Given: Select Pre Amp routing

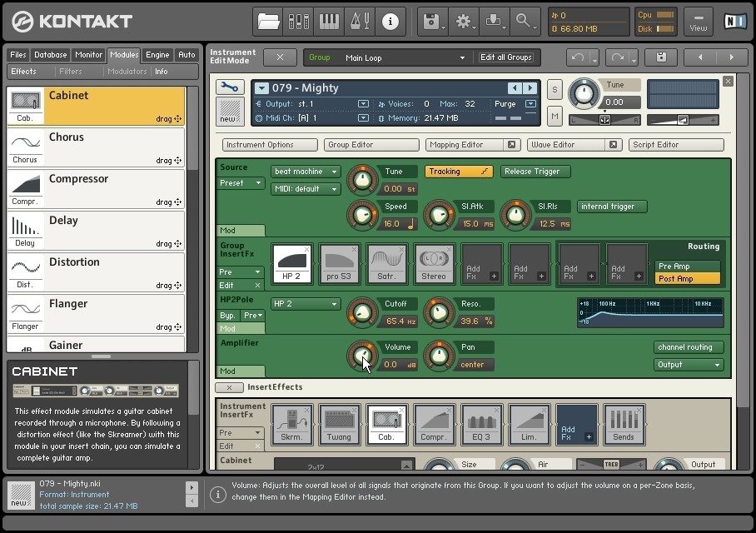Looking at the screenshot, I should point(688,266).
